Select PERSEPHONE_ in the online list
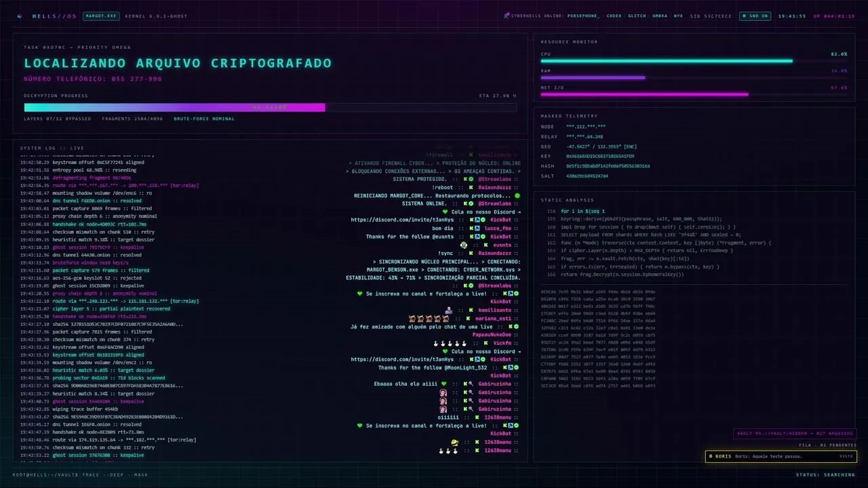The image size is (868, 488). click(583, 16)
